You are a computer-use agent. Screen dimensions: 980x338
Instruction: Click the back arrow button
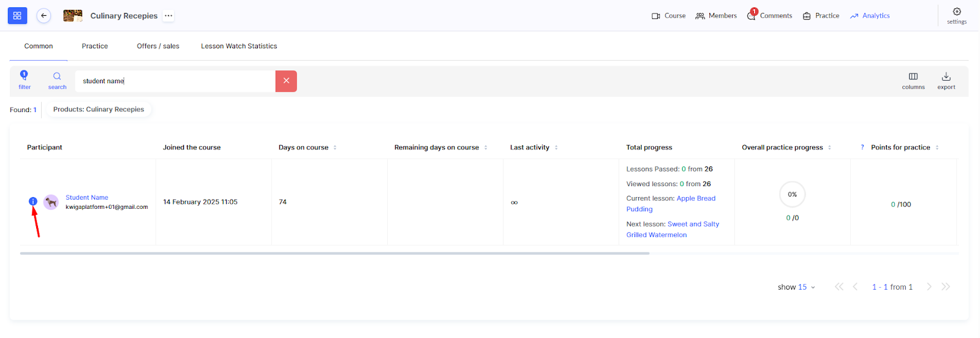click(43, 16)
